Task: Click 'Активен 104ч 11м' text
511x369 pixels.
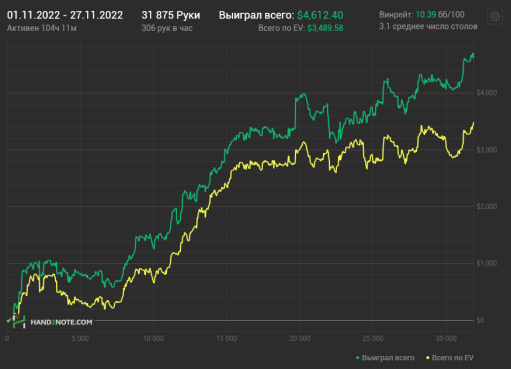Action: click(42, 28)
